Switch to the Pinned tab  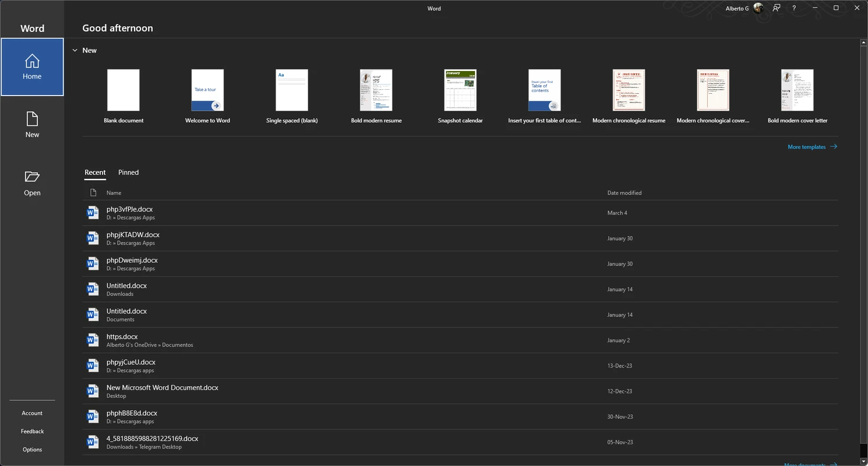coord(128,172)
